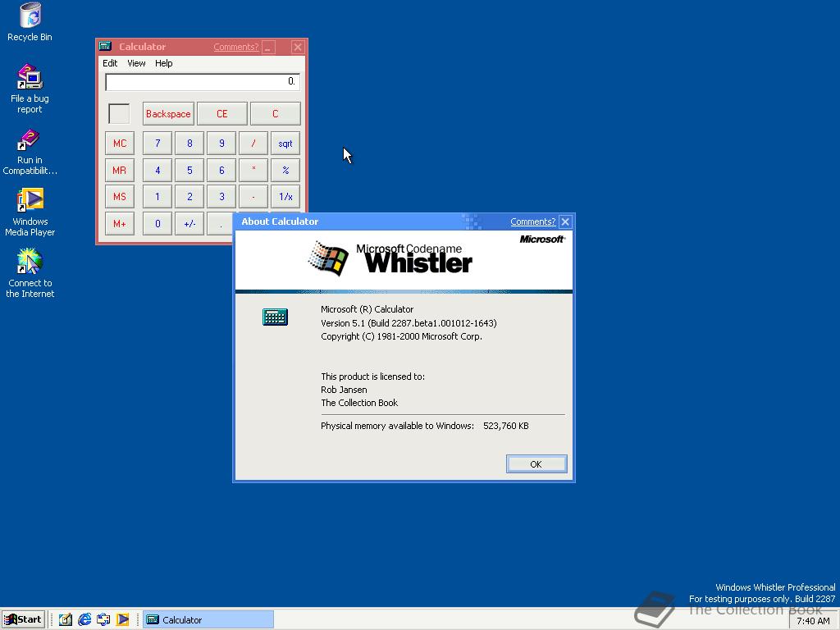Click the decimal point button
This screenshot has width=840, height=630.
click(220, 223)
